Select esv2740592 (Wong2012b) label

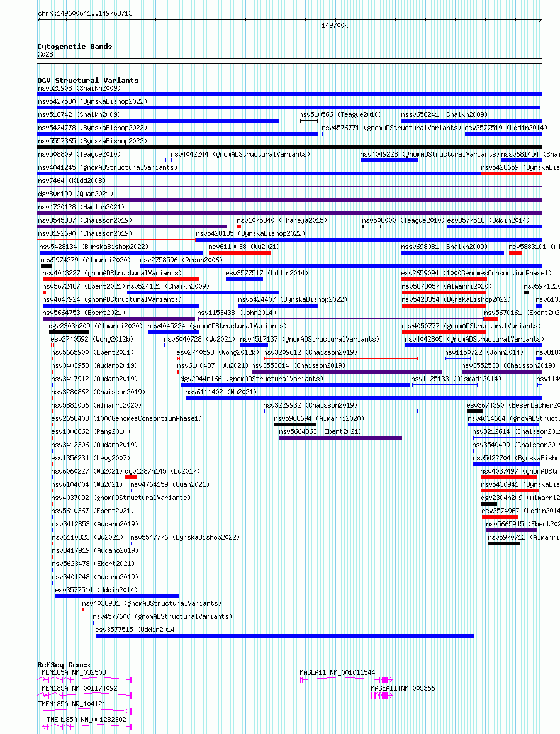point(92,339)
